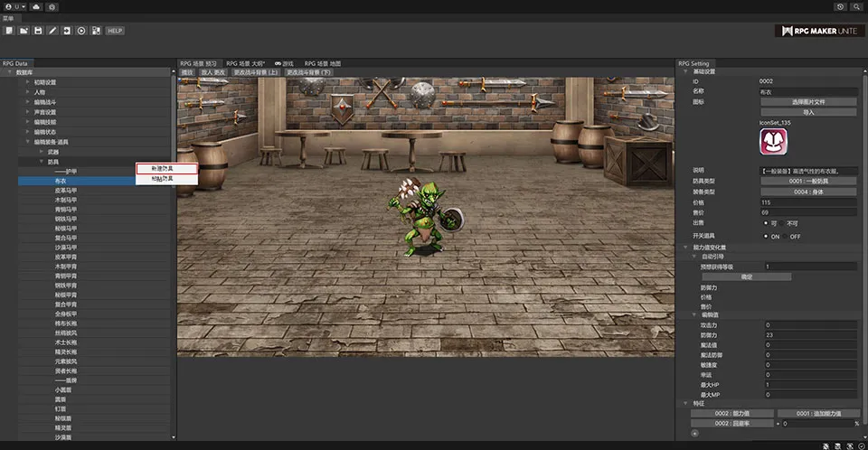Open the 防具类型 dropdown showing 一般防具
Viewport: 868px width, 450px height.
click(807, 181)
